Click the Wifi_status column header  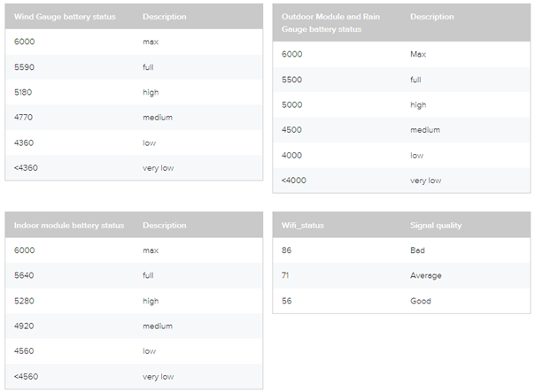pyautogui.click(x=303, y=226)
